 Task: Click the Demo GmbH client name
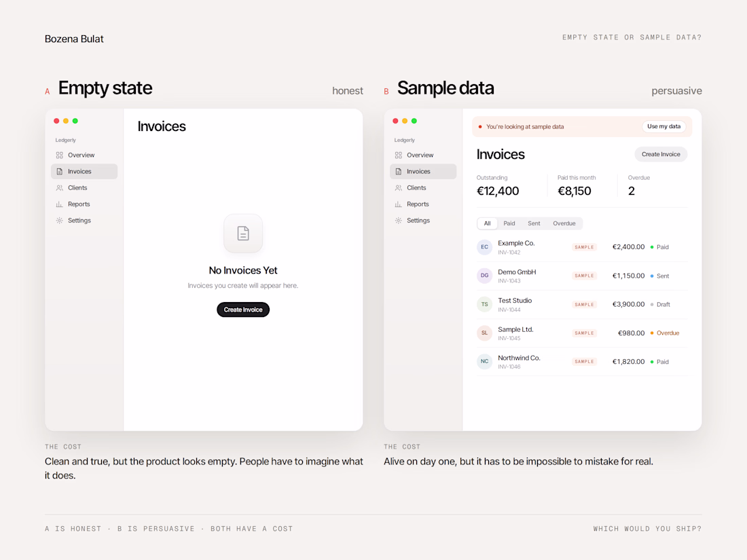[517, 272]
